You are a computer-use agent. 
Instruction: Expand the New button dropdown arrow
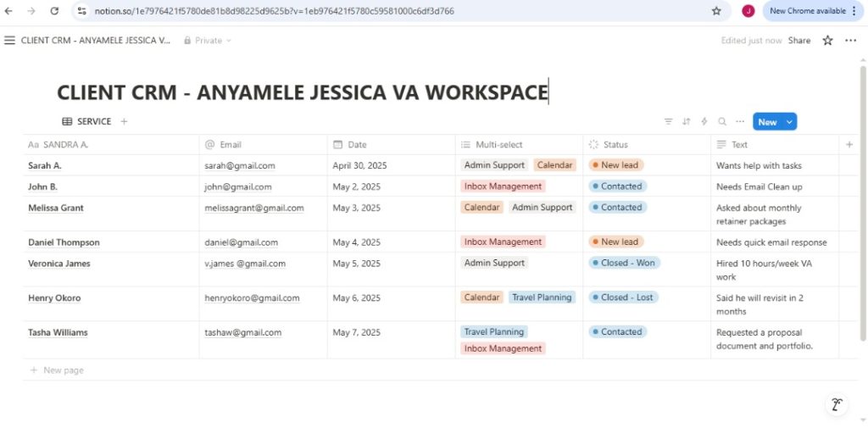tap(790, 122)
